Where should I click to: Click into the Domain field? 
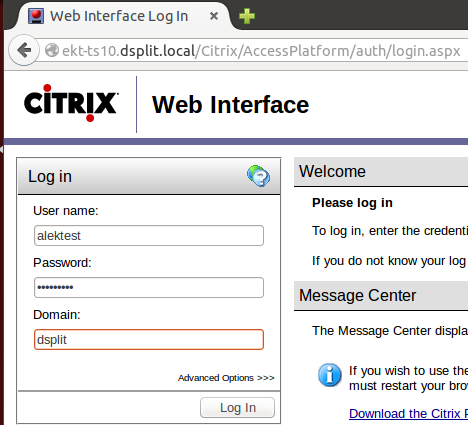pos(149,339)
